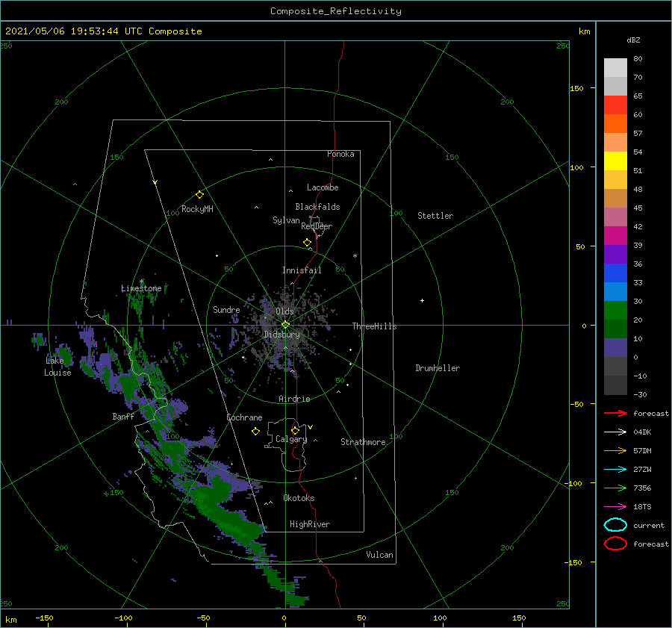Viewport: 672px width, 628px height.
Task: Click the Didsbury label
Action: pyautogui.click(x=282, y=335)
